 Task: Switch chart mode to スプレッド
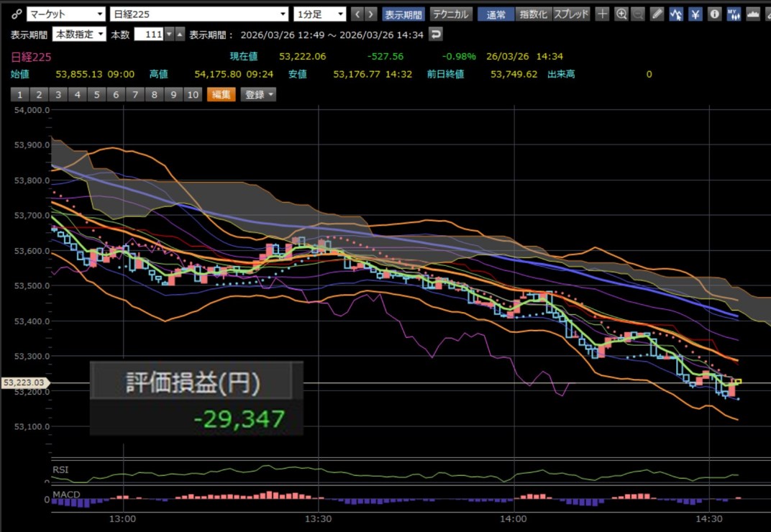click(571, 14)
